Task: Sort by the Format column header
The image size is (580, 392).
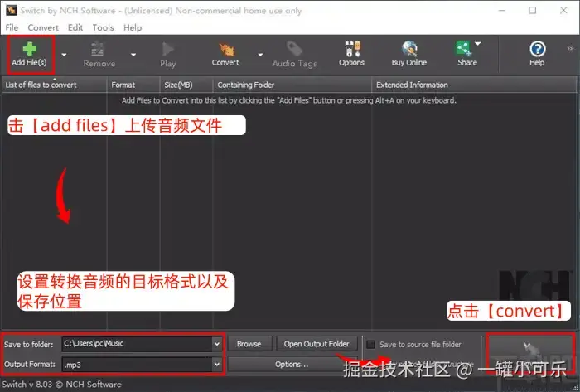Action: [x=133, y=85]
